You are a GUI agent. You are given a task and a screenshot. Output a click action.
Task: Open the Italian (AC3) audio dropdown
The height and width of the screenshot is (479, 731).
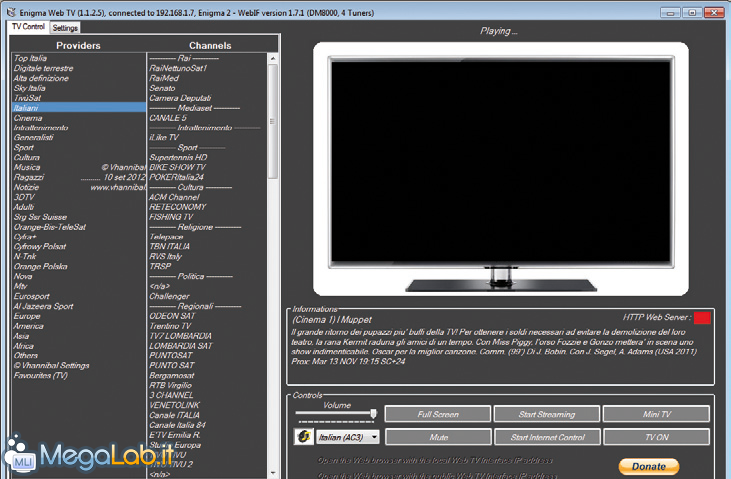[x=348, y=437]
